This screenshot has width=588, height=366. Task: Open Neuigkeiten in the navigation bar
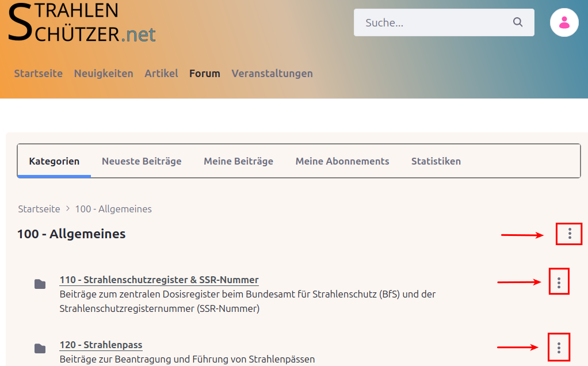pos(104,74)
